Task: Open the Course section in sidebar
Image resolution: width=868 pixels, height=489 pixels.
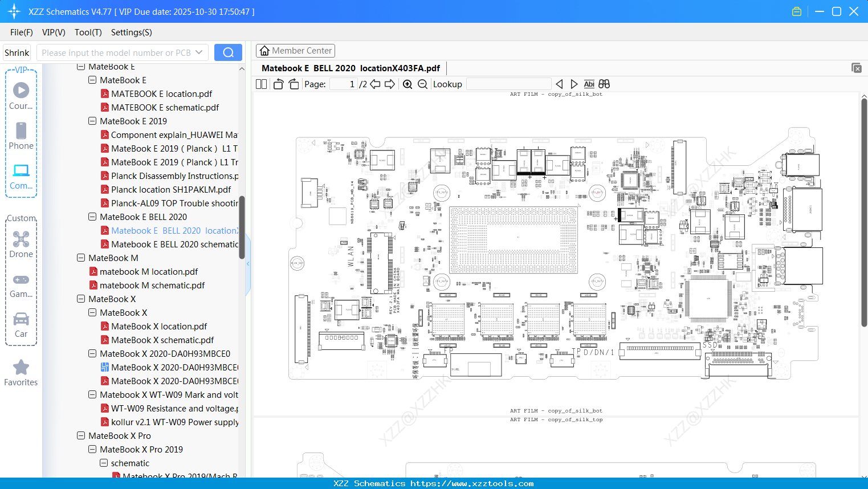Action: coord(21,96)
